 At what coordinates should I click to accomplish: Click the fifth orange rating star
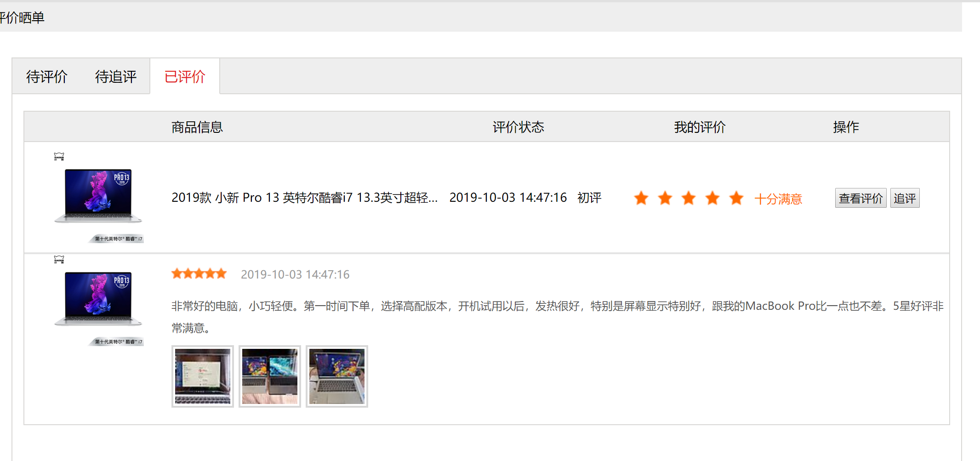pos(736,198)
